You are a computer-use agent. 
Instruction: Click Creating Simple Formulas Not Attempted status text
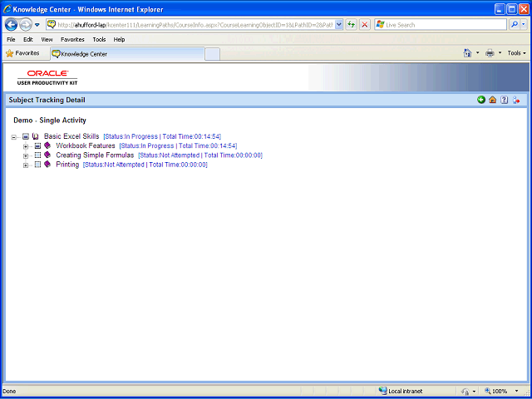[x=200, y=155]
